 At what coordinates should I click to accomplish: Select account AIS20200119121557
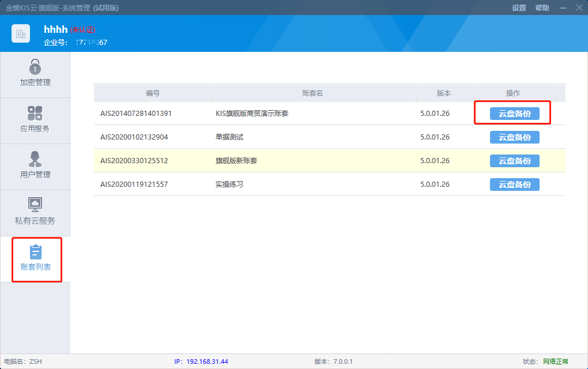[134, 184]
